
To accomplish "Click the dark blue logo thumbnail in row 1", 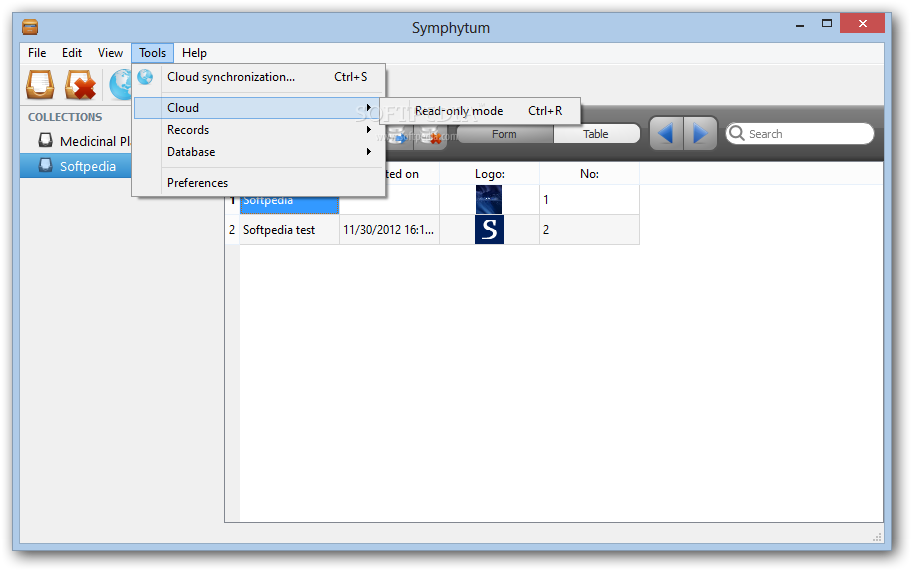I will tap(489, 199).
